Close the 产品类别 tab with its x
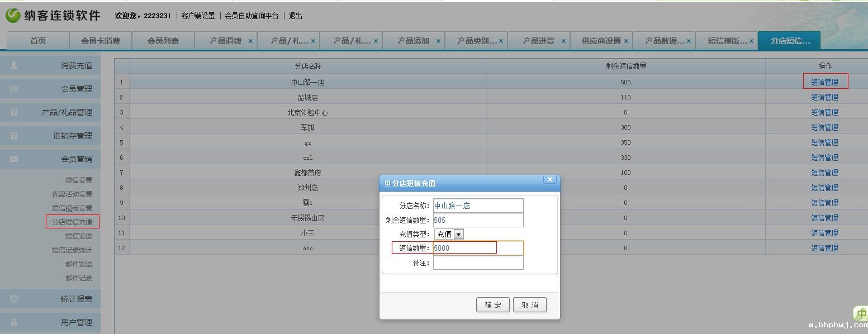Screen dimensions: 868x334 pyautogui.click(x=501, y=41)
